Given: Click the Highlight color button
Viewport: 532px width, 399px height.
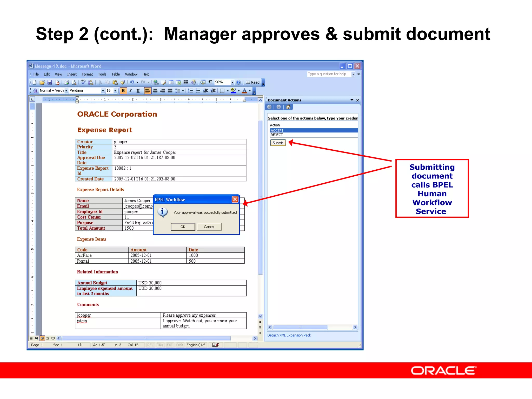Looking at the screenshot, I should pyautogui.click(x=233, y=90).
